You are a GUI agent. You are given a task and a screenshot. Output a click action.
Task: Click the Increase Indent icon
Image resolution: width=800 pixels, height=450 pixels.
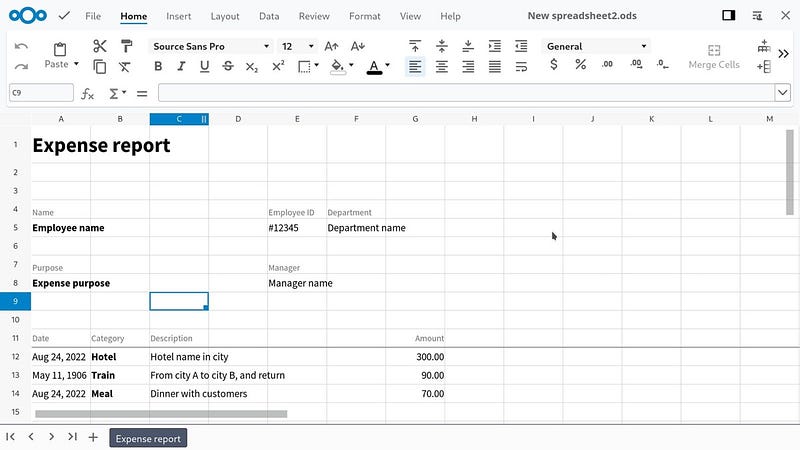[x=494, y=46]
